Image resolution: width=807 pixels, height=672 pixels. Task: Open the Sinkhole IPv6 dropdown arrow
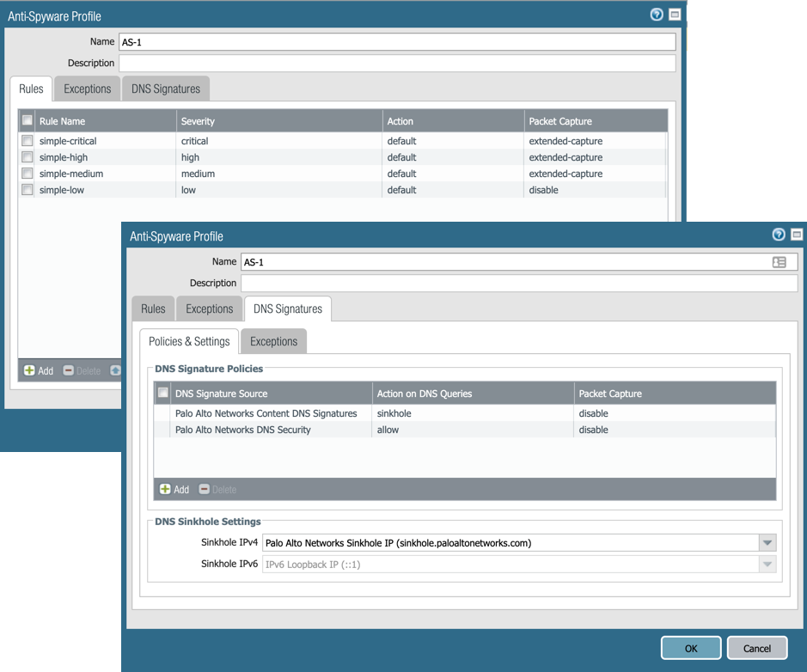(x=767, y=564)
